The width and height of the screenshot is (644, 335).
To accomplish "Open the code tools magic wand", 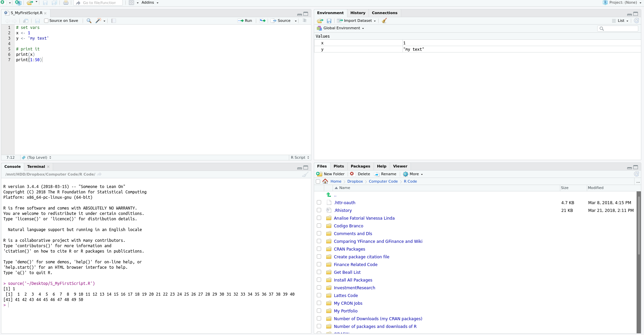I will pos(99,21).
